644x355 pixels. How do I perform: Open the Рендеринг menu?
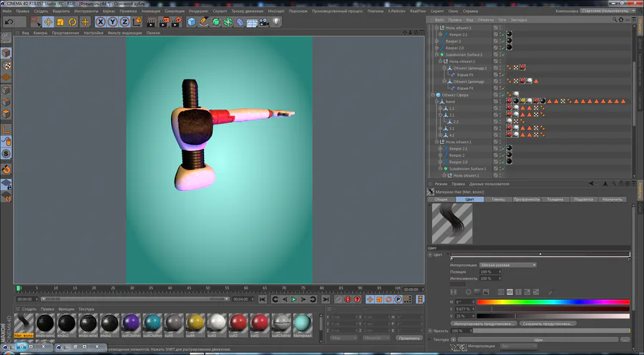(198, 11)
